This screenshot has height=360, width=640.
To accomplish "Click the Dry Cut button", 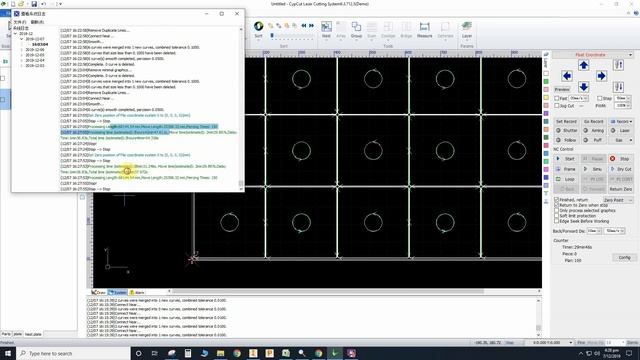I will [620, 169].
